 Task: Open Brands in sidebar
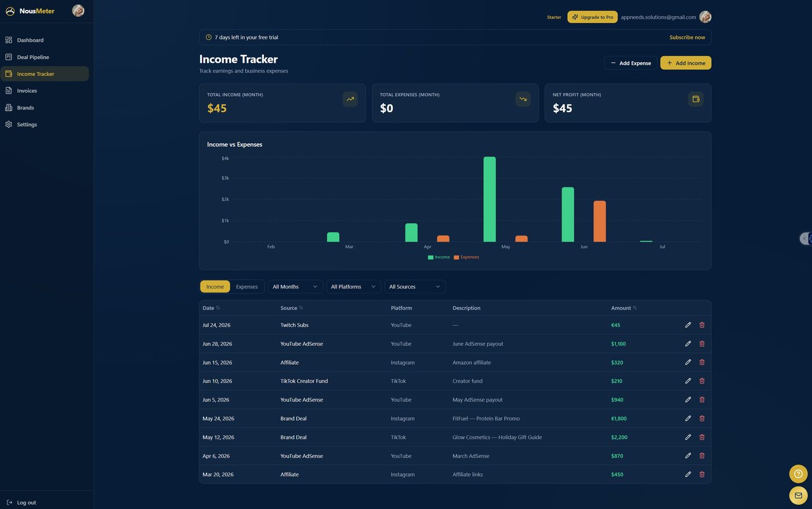pos(45,107)
